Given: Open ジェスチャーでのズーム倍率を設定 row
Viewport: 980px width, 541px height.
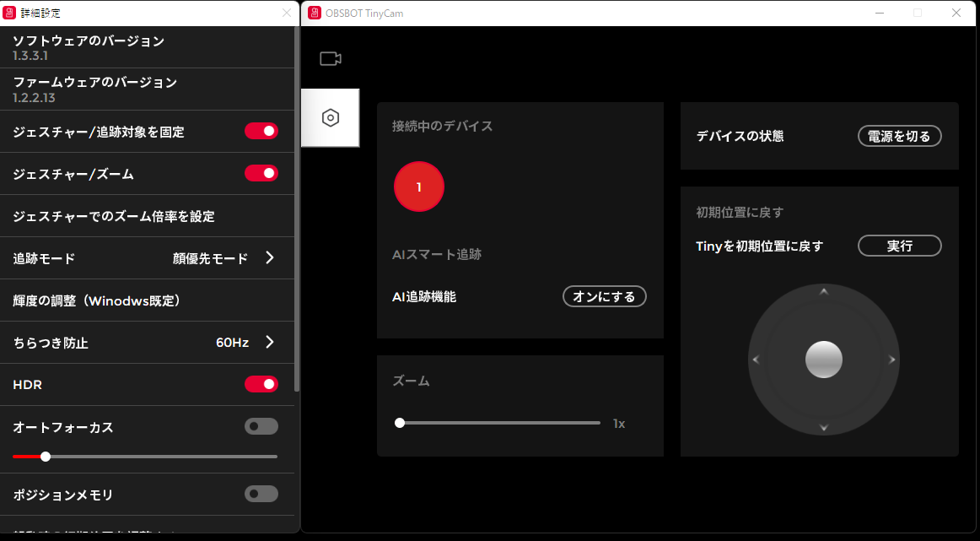Looking at the screenshot, I should tap(147, 216).
